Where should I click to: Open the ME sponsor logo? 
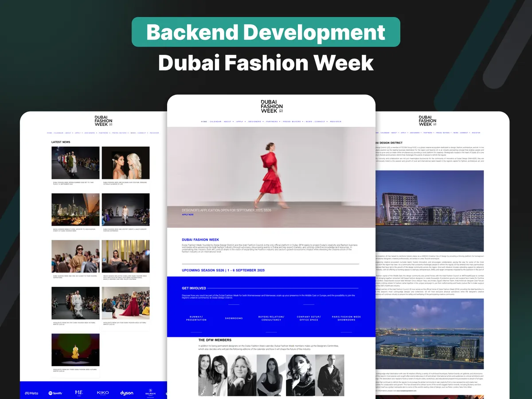79,393
